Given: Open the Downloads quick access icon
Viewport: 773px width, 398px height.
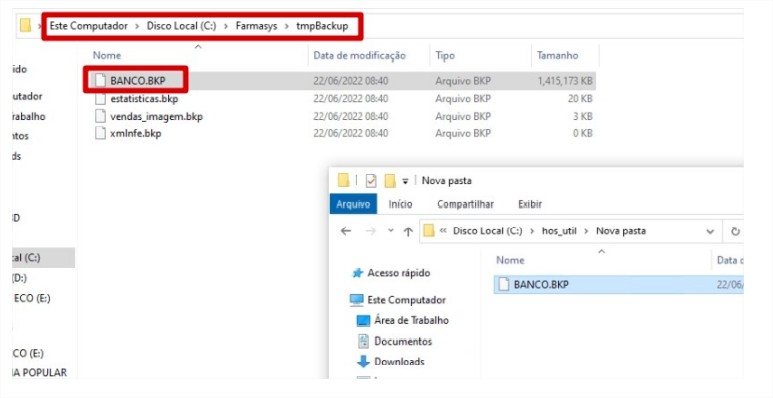Looking at the screenshot, I should (x=363, y=362).
